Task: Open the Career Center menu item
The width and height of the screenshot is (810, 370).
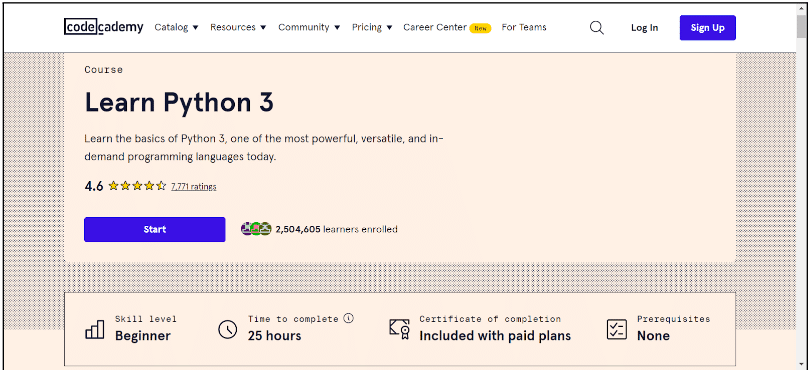Action: pyautogui.click(x=435, y=27)
